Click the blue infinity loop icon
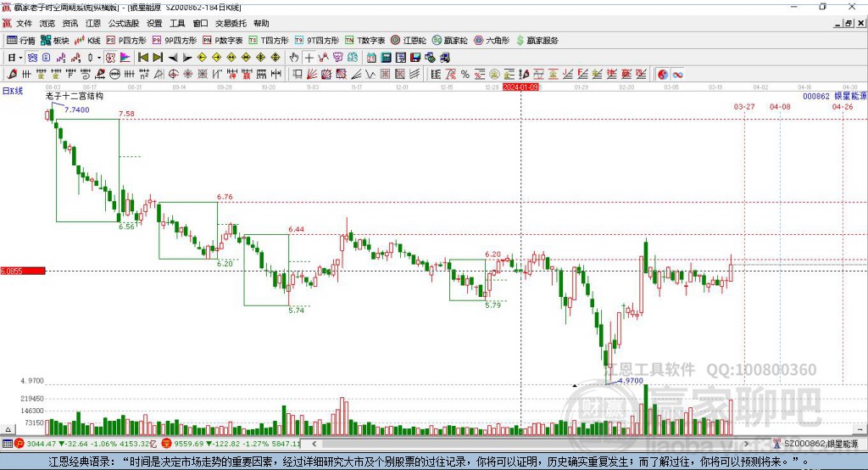Image resolution: width=868 pixels, height=470 pixels. 677,75
